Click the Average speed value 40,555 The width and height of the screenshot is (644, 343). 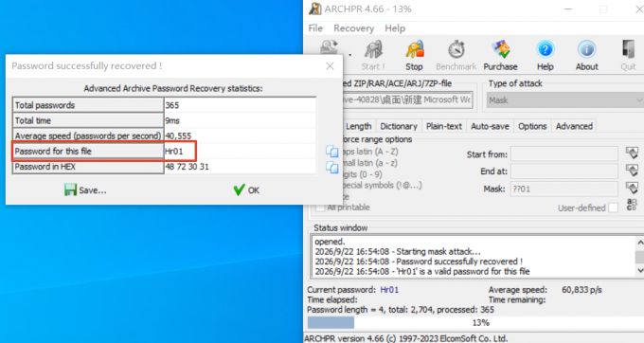tap(178, 135)
